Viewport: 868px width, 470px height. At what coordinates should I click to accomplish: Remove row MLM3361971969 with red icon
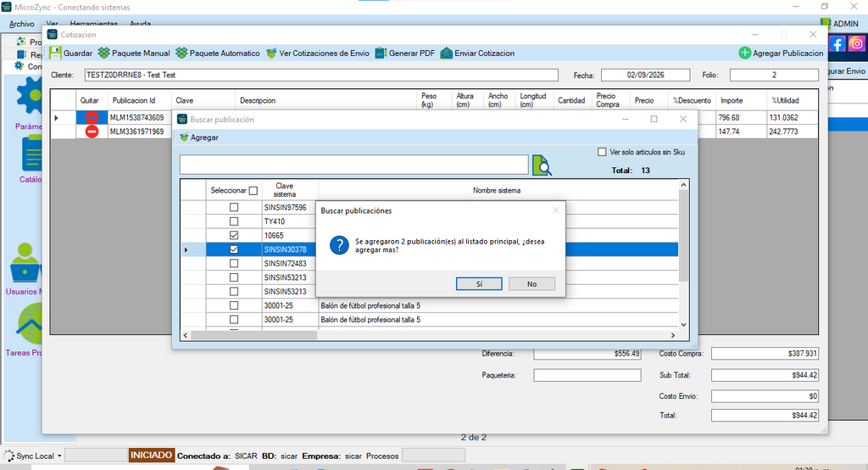[x=92, y=131]
